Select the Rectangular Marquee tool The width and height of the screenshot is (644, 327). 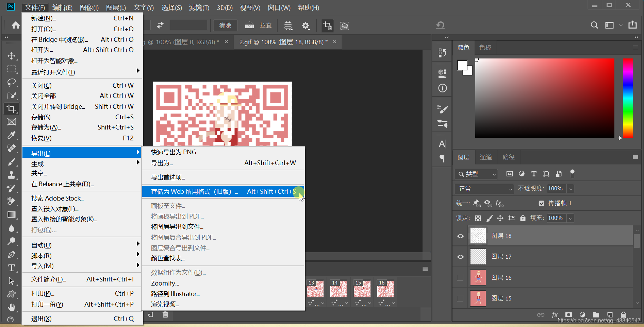12,69
